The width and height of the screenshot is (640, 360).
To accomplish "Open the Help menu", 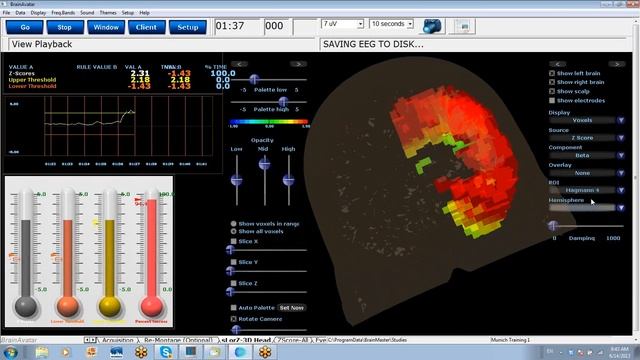I will (x=144, y=13).
